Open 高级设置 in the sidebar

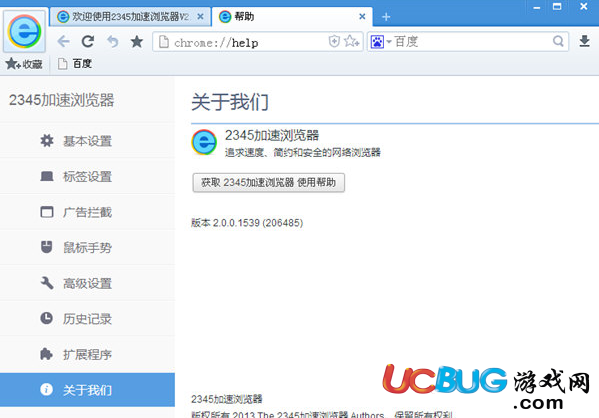click(x=87, y=283)
